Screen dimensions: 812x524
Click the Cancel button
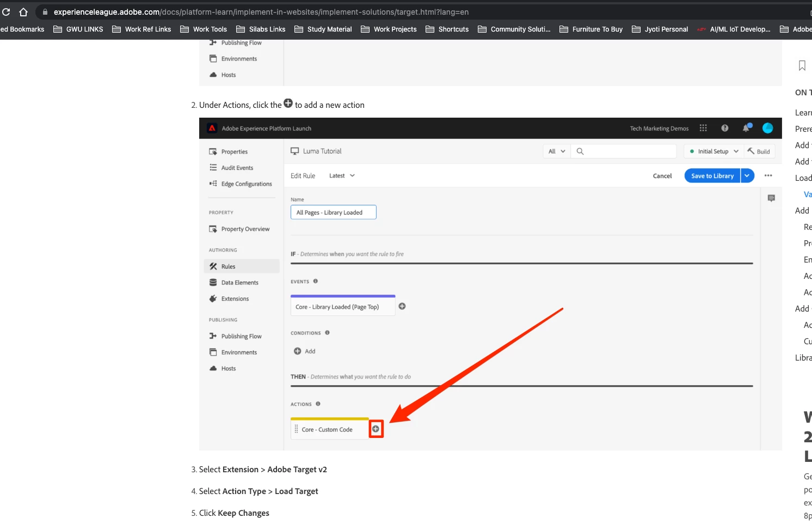pyautogui.click(x=662, y=176)
